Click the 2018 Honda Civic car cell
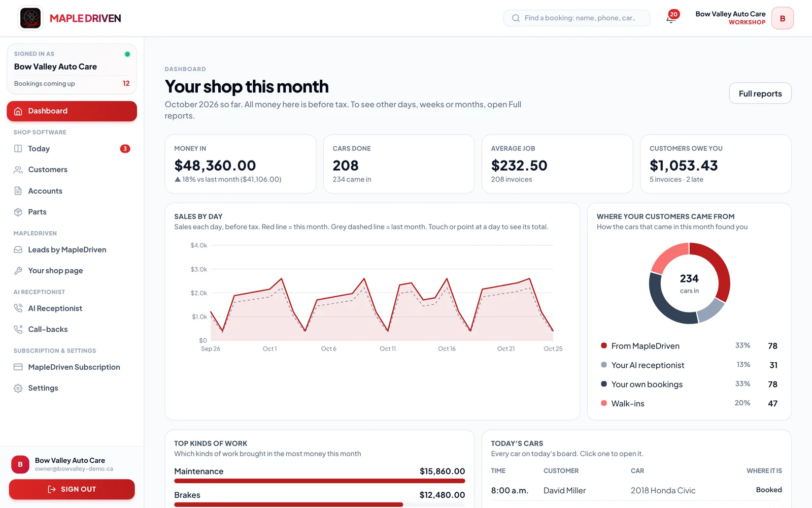This screenshot has width=812, height=508. tap(663, 490)
